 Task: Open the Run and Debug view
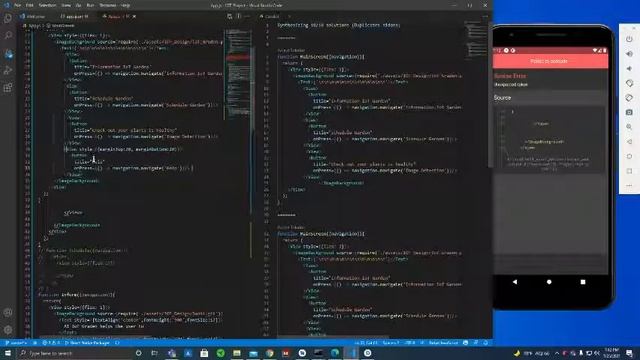pyautogui.click(x=8, y=70)
